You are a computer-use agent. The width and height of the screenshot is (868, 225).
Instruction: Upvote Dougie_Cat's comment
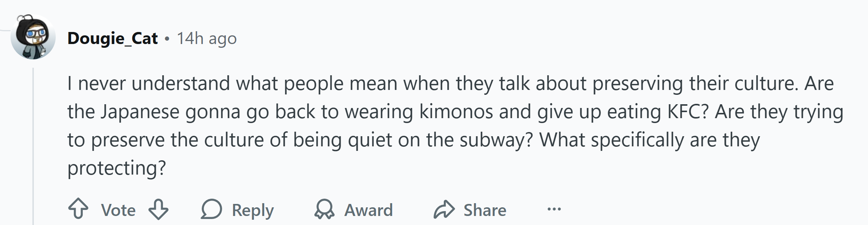pos(78,209)
